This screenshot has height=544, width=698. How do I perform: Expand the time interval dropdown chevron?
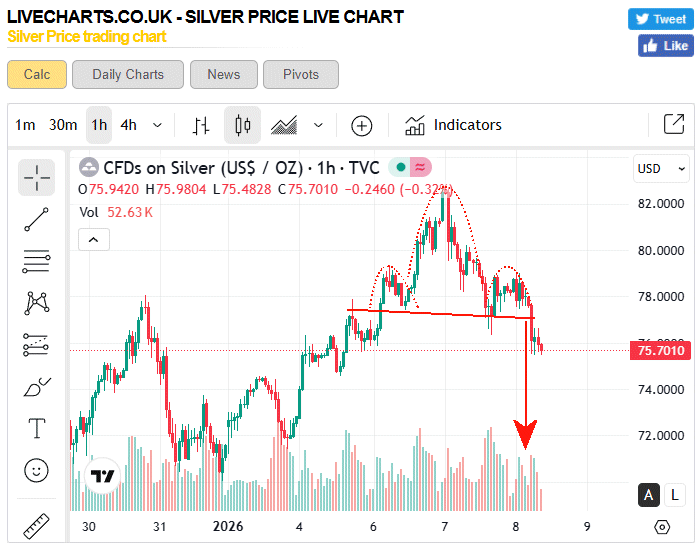click(157, 125)
